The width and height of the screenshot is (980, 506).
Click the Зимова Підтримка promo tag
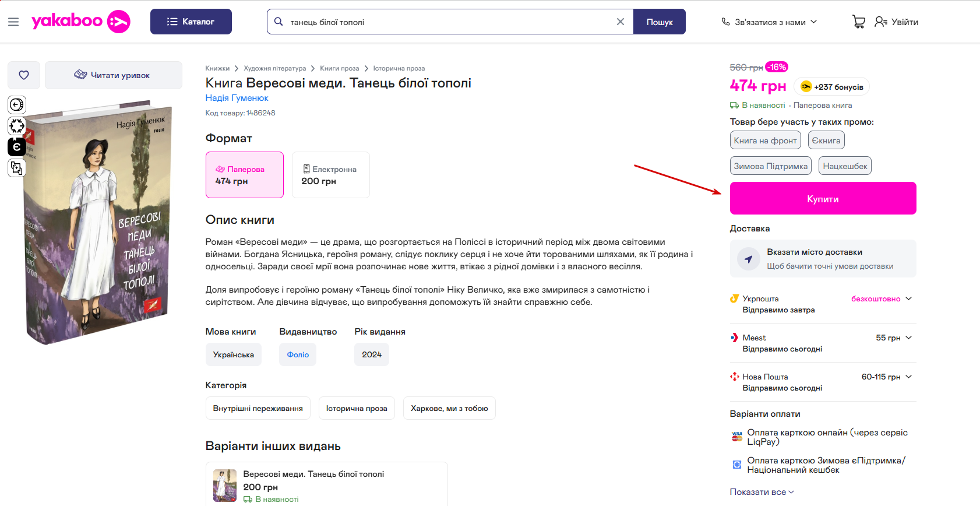click(771, 166)
